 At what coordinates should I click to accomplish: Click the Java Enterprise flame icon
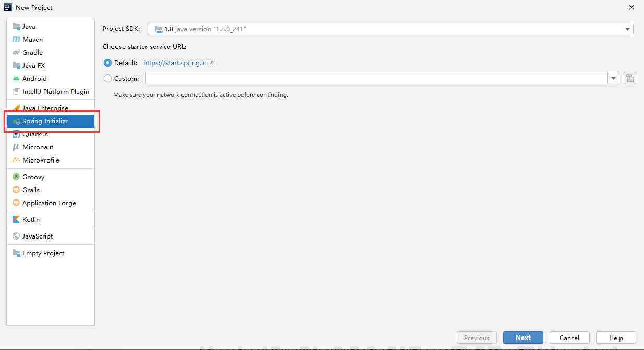[x=16, y=108]
